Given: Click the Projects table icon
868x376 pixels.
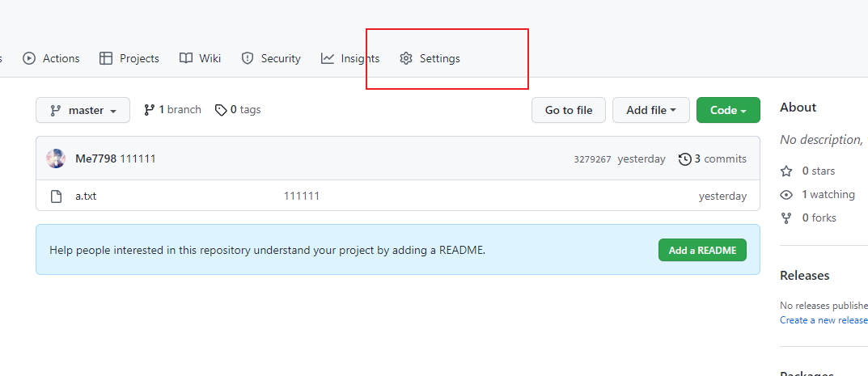Looking at the screenshot, I should tap(106, 58).
